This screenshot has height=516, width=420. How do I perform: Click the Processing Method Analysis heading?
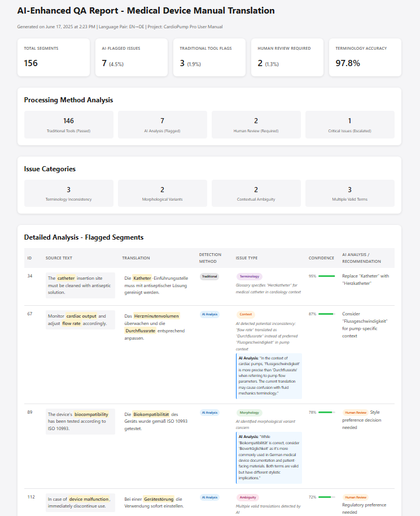(x=68, y=100)
